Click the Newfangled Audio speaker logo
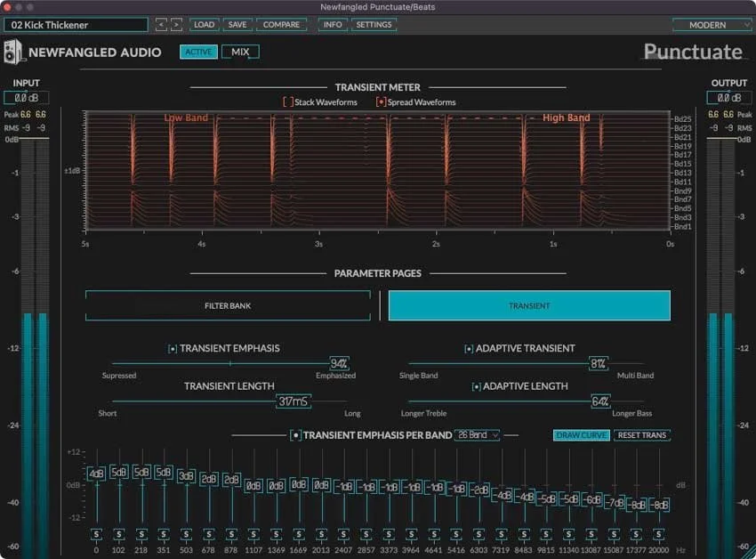 pyautogui.click(x=13, y=52)
